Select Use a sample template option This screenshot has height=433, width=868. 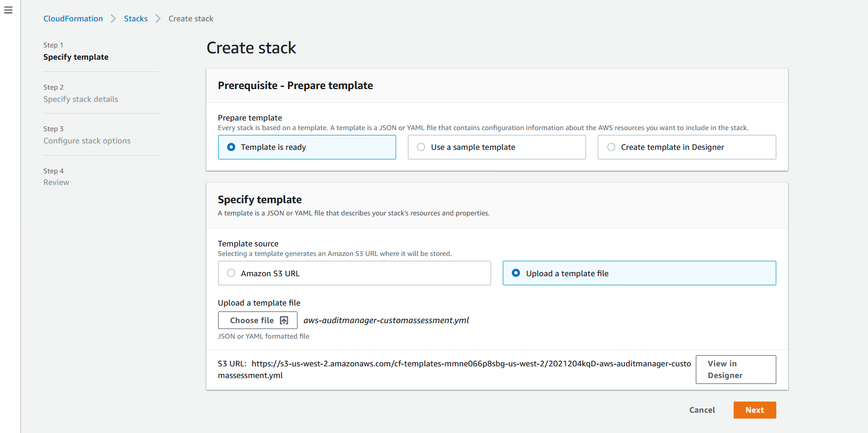496,147
